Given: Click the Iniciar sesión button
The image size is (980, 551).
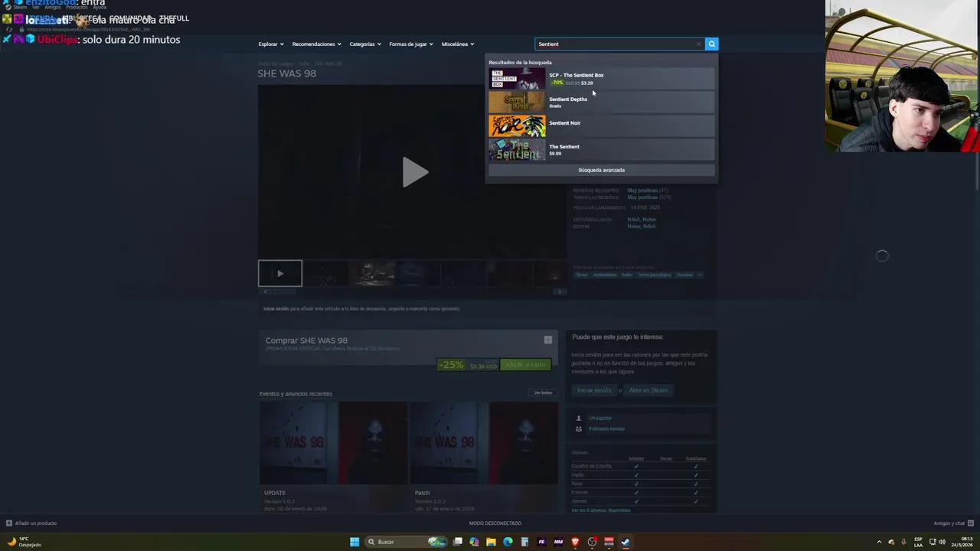Looking at the screenshot, I should (594, 390).
